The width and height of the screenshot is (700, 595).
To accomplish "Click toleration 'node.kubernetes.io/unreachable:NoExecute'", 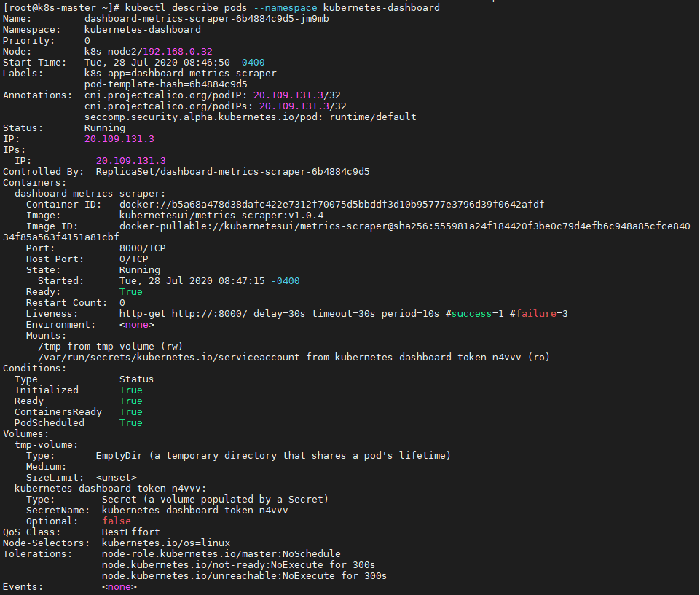I will tap(219, 576).
